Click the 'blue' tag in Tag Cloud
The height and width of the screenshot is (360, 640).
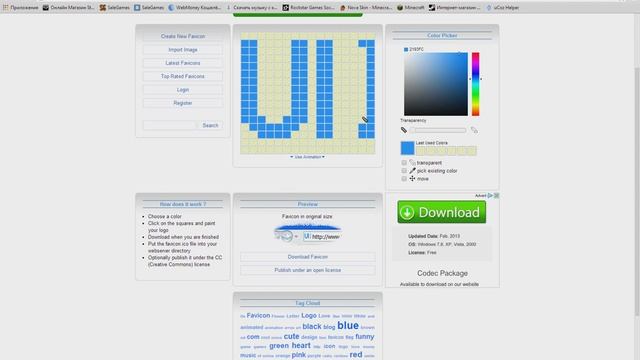pos(348,325)
